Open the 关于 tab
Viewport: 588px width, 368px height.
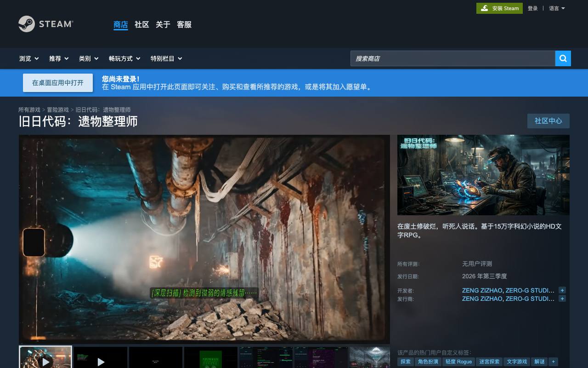(163, 24)
